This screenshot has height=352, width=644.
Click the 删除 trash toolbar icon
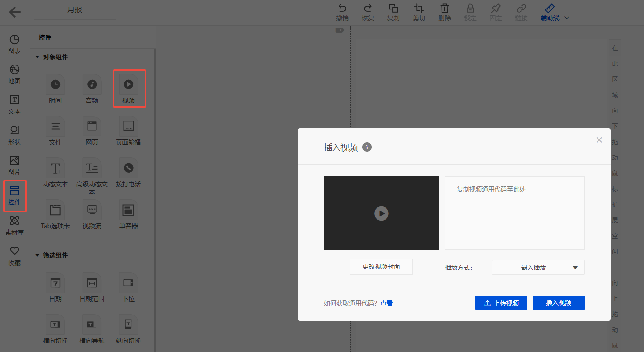click(x=444, y=12)
